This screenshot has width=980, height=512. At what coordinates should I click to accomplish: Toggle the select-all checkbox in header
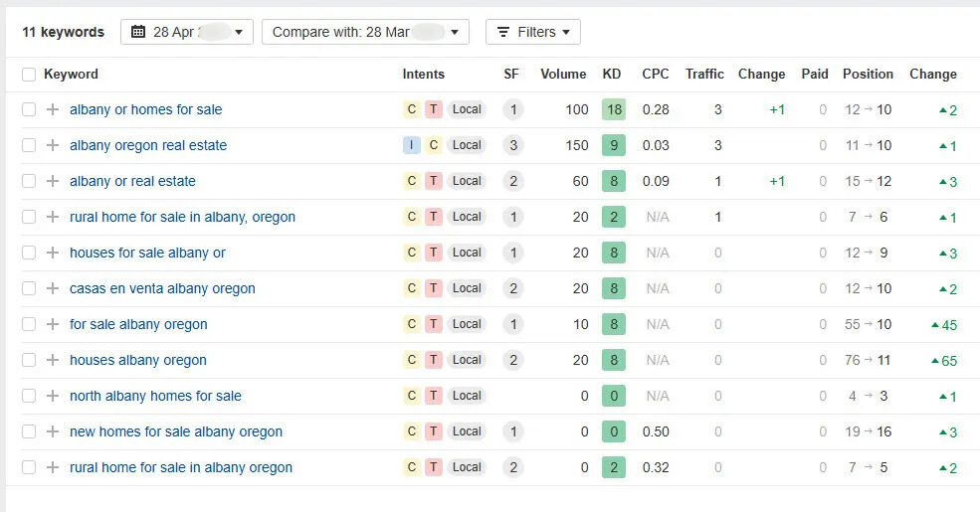click(29, 75)
